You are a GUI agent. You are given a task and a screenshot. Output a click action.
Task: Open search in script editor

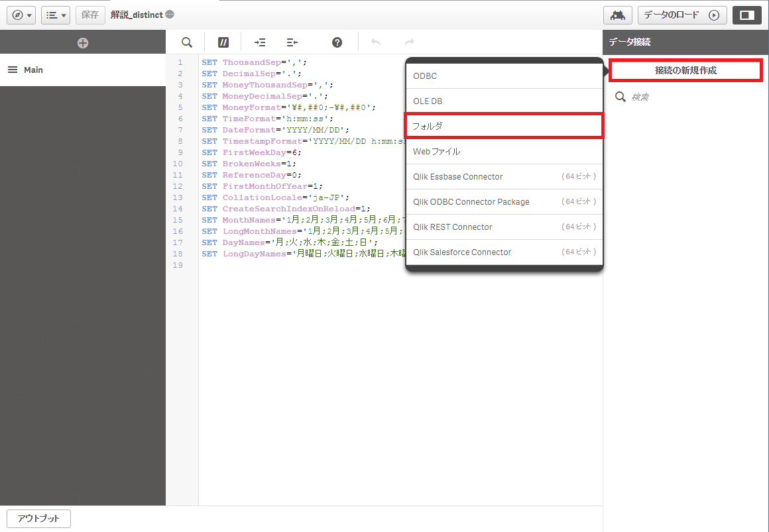[187, 42]
